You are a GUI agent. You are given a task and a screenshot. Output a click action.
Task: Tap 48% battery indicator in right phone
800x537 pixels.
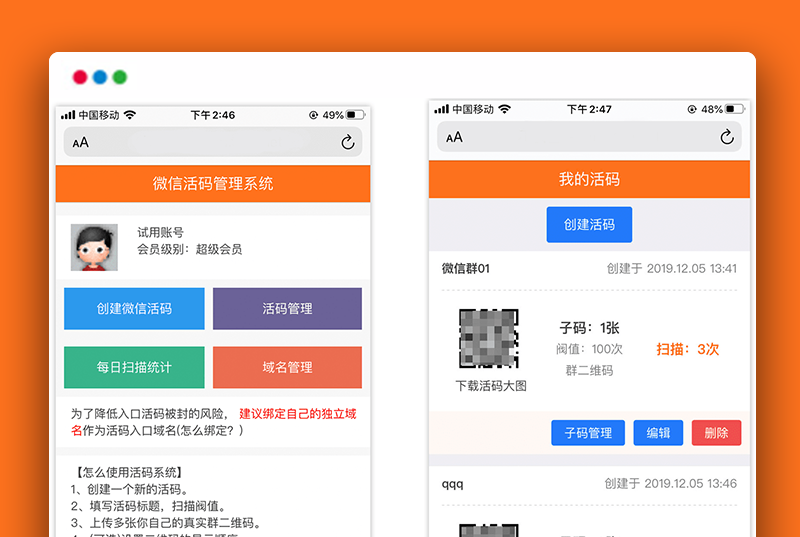tap(723, 109)
